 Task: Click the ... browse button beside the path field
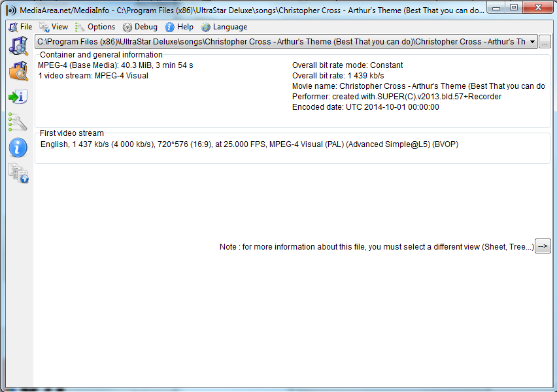545,41
